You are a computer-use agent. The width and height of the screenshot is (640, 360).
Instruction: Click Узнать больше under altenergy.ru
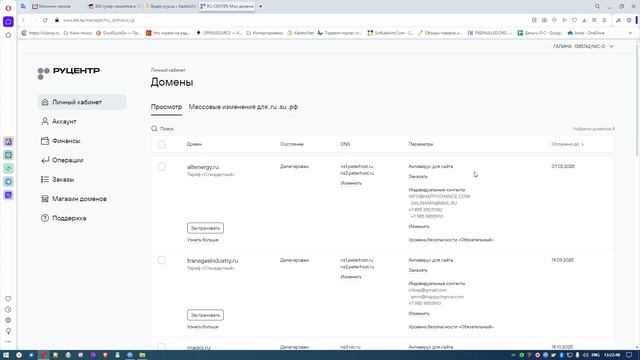[203, 240]
